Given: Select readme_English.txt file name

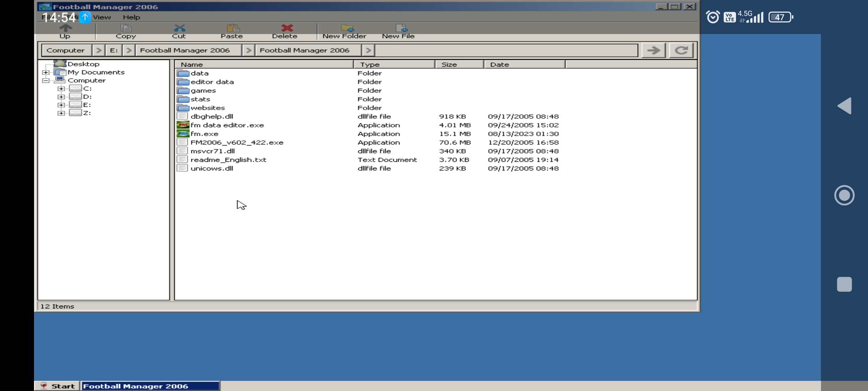Looking at the screenshot, I should 228,160.
